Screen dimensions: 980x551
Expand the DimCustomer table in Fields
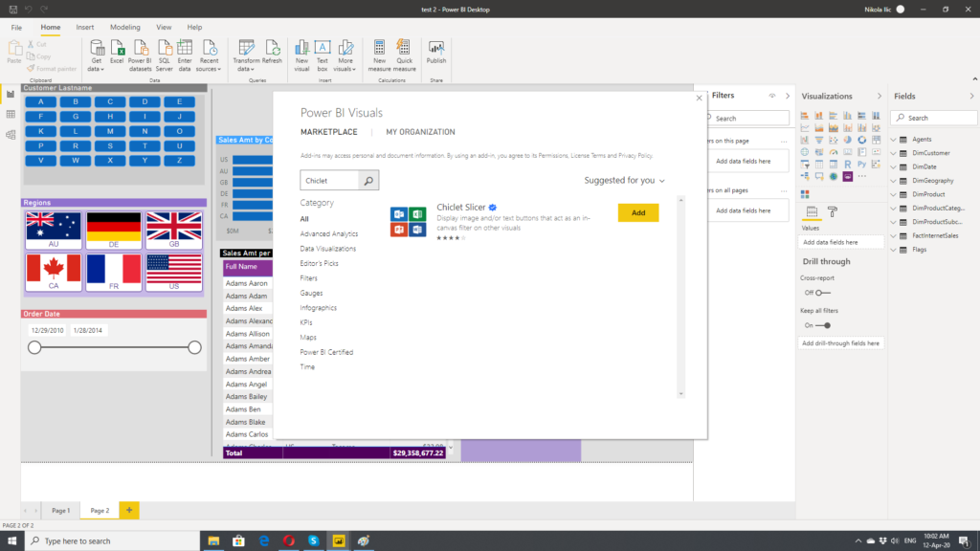pyautogui.click(x=893, y=153)
